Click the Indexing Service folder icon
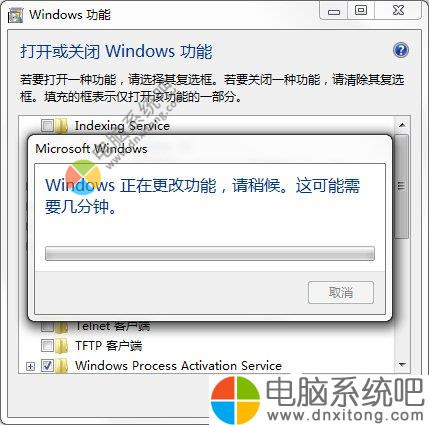The width and height of the screenshot is (429, 425). 61,126
